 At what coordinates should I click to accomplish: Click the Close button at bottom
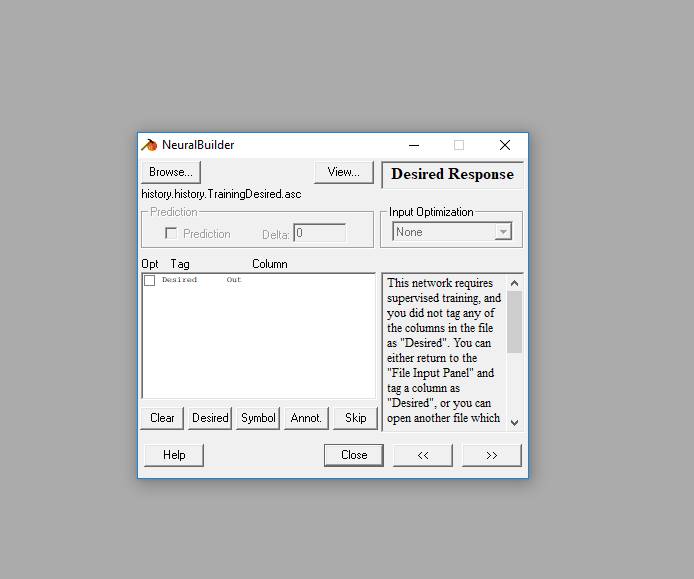tap(354, 455)
